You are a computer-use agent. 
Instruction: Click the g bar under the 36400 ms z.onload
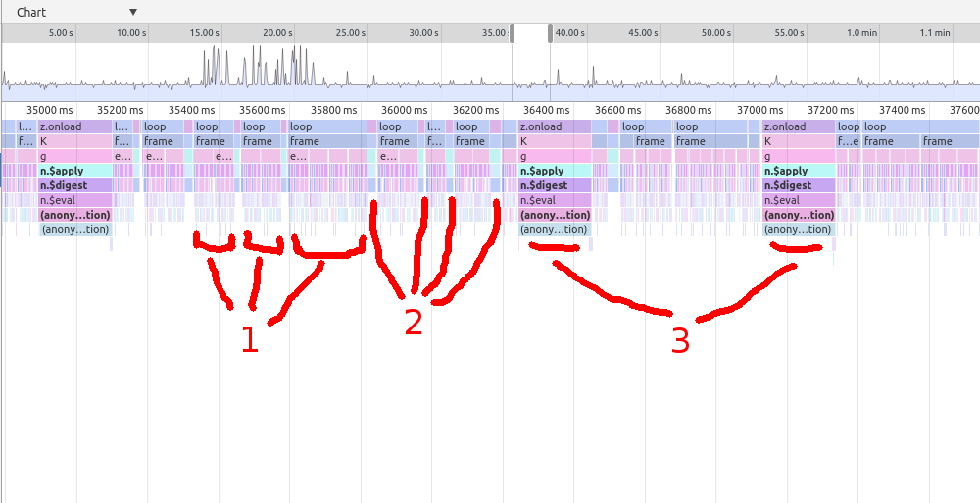point(554,156)
